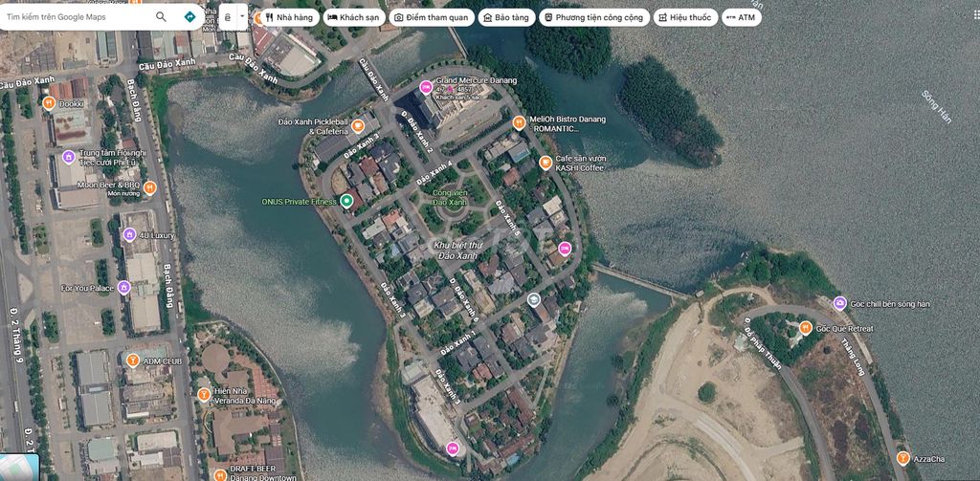Switch map type via layers thumbnail
980x481 pixels.
(19, 467)
